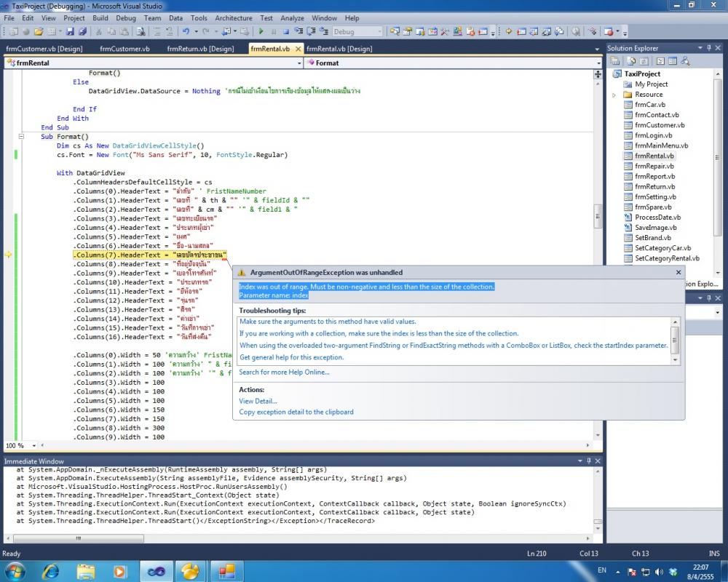Screen dimensions: 728x582
Task: Open the Debug configuration dropdown
Action: [x=379, y=31]
